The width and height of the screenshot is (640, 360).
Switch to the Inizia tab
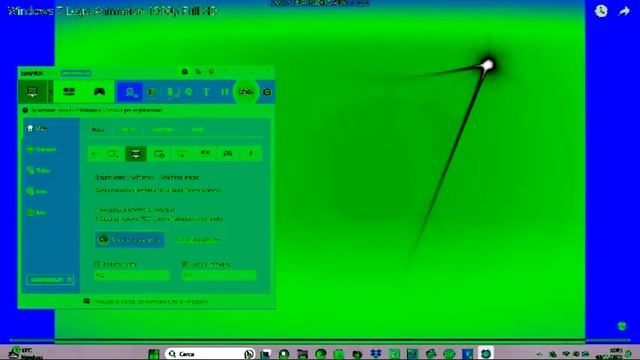point(98,130)
